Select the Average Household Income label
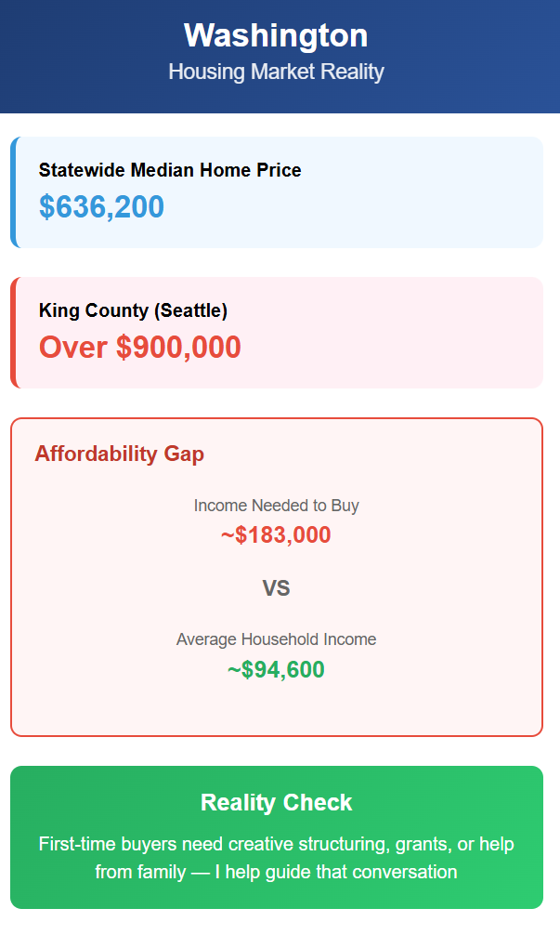 coord(276,639)
